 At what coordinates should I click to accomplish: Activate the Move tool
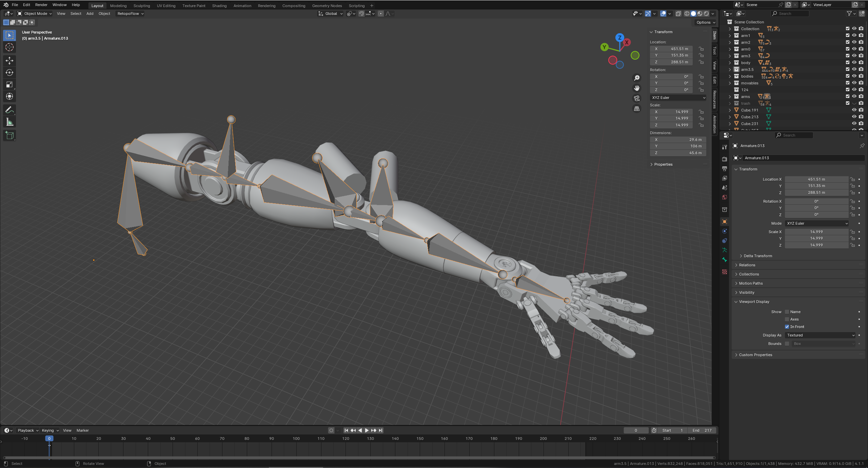pos(9,61)
